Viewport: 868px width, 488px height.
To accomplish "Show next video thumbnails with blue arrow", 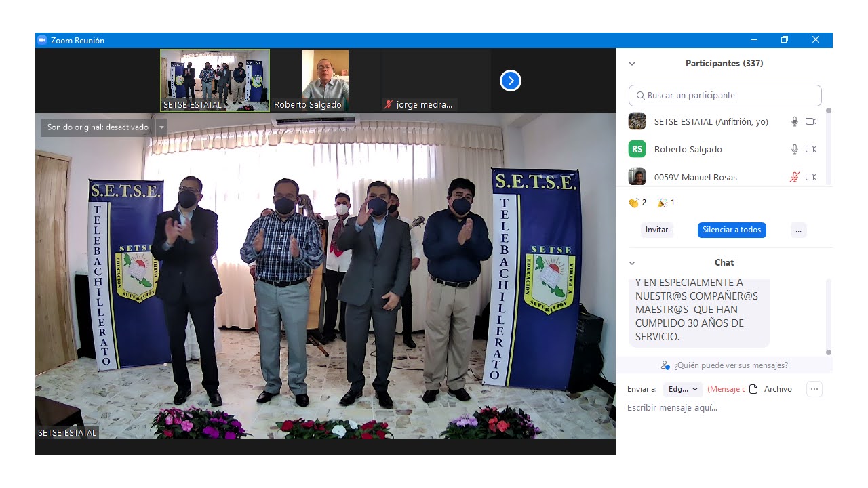I will 511,81.
